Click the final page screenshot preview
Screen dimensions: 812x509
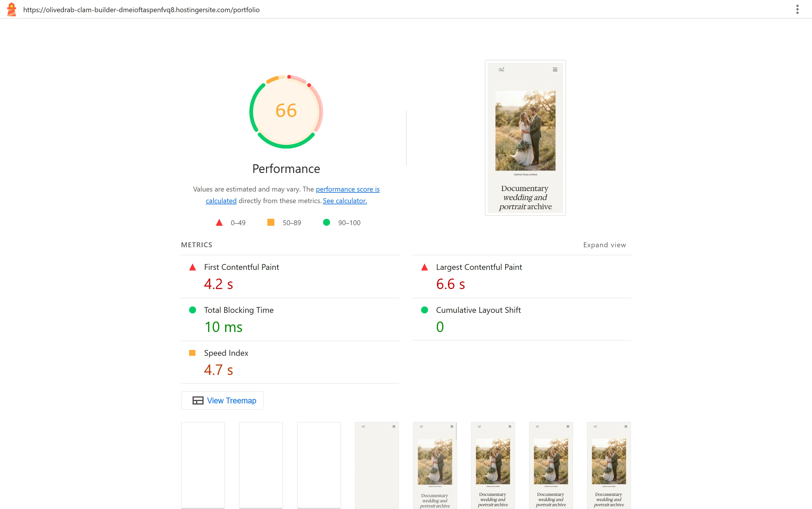pos(525,138)
